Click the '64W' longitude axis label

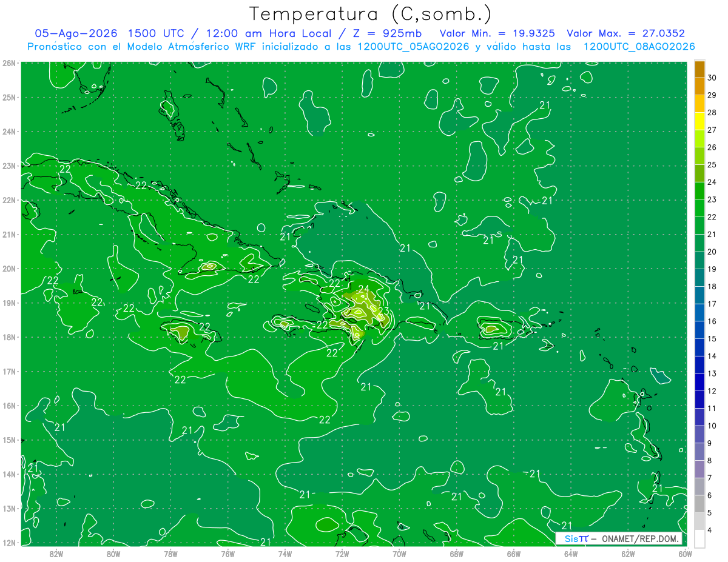point(570,553)
